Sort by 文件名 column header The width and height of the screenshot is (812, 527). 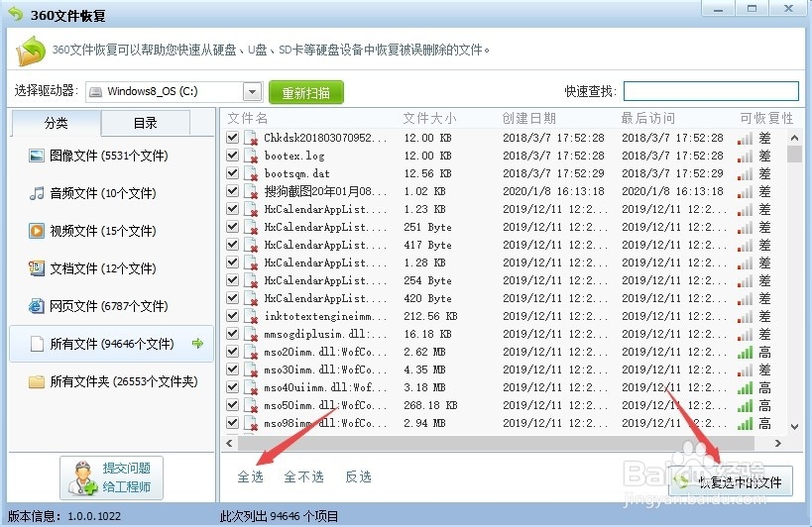[x=248, y=119]
